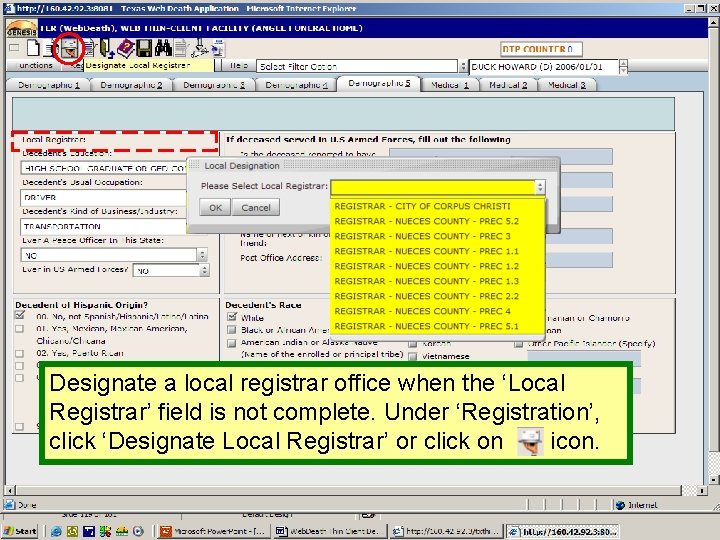Viewport: 720px width, 540px height.
Task: Click the blank new record page icon
Action: click(x=33, y=47)
